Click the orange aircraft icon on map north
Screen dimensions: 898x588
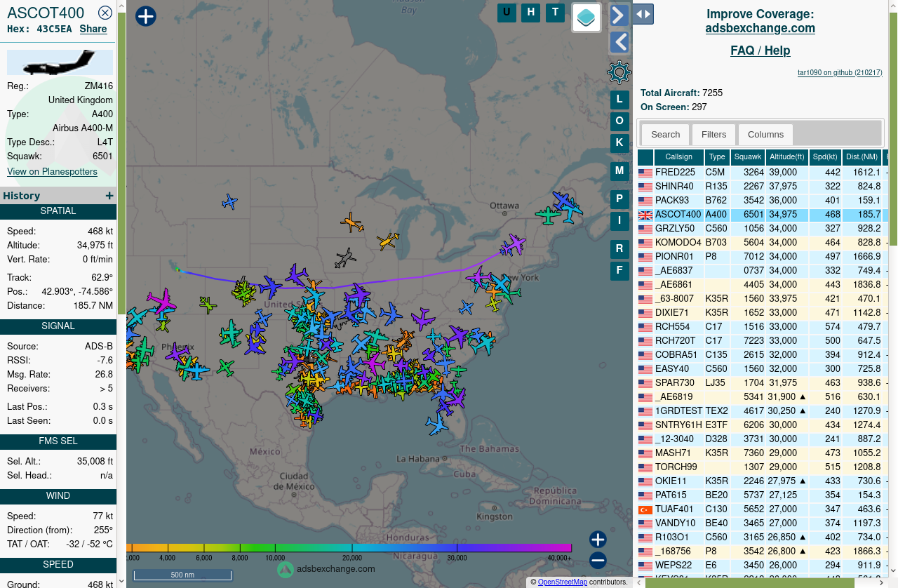(x=352, y=224)
